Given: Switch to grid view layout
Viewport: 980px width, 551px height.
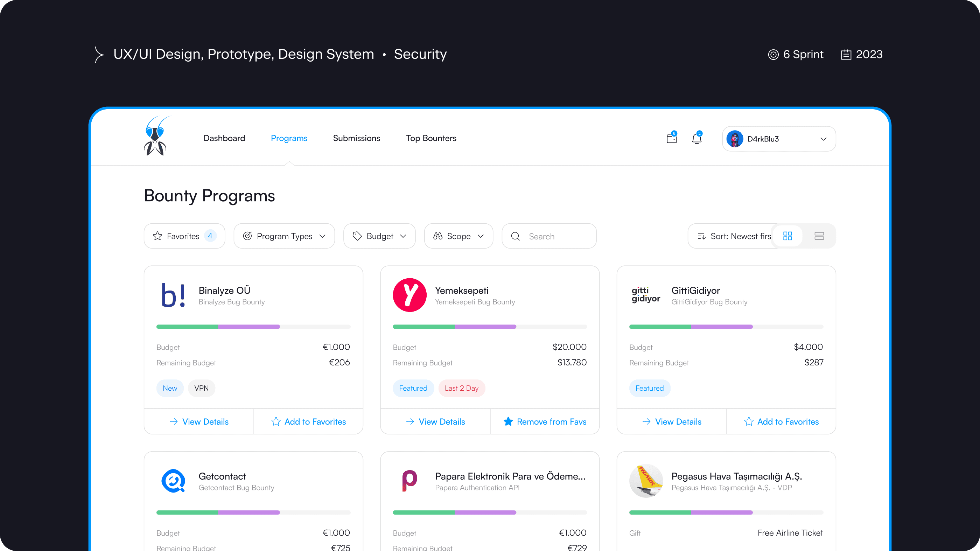Looking at the screenshot, I should (x=787, y=236).
